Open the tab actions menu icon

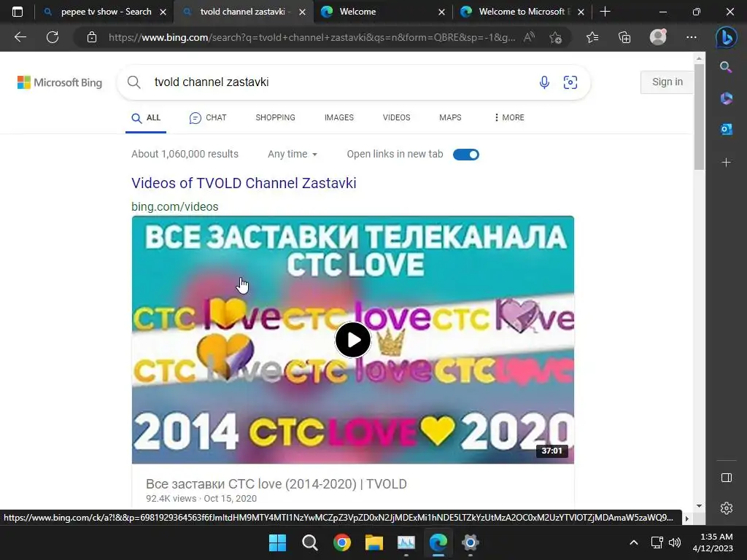tap(18, 12)
